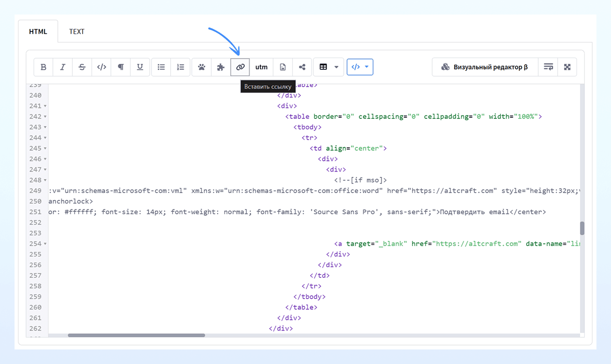
Task: Switch to the TEXT tab
Action: click(77, 32)
